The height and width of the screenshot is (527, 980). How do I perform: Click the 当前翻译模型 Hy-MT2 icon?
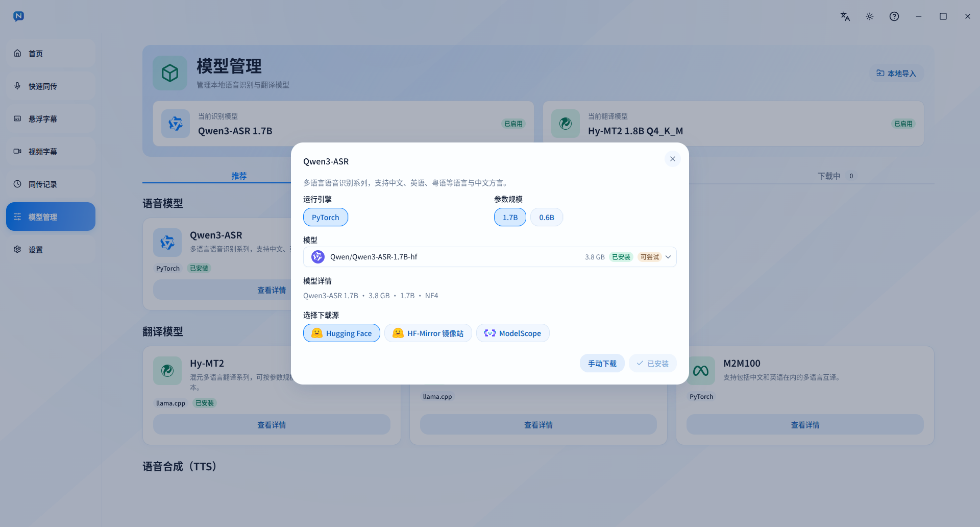pyautogui.click(x=566, y=124)
